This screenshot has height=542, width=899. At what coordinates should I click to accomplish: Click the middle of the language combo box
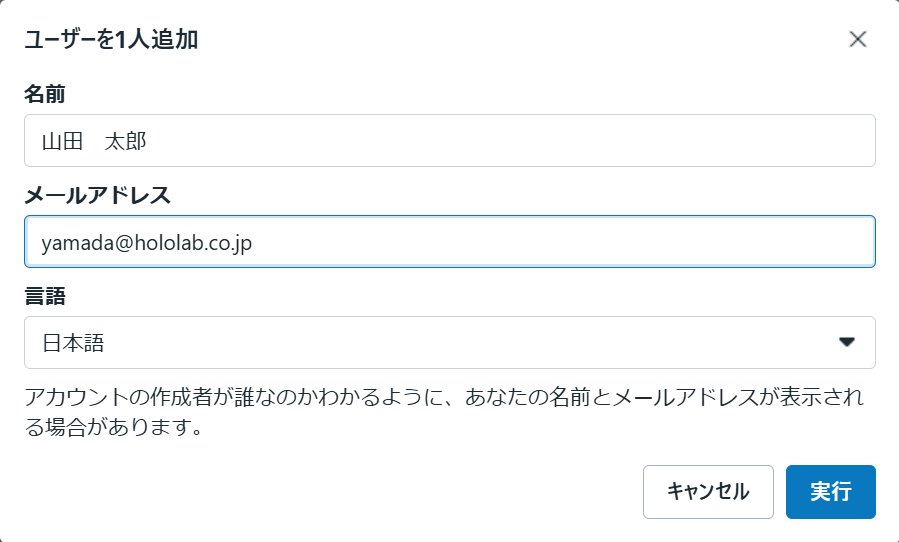pyautogui.click(x=449, y=342)
